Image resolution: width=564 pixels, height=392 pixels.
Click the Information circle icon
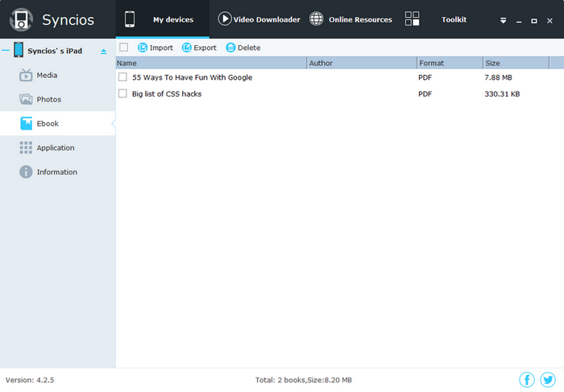click(26, 171)
